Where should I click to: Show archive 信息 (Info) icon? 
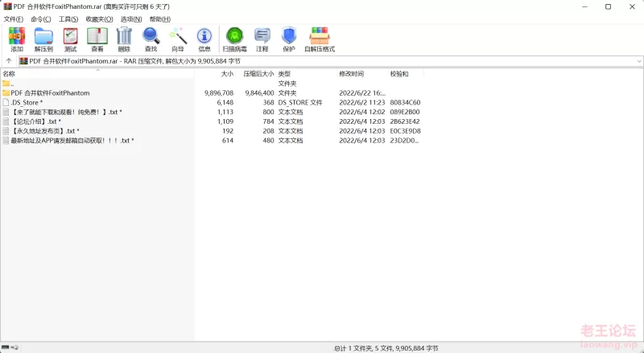tap(204, 39)
